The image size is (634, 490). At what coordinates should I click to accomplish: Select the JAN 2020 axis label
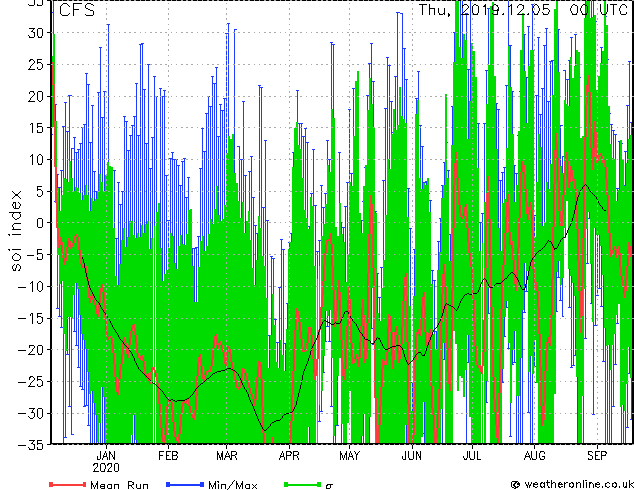[106, 462]
